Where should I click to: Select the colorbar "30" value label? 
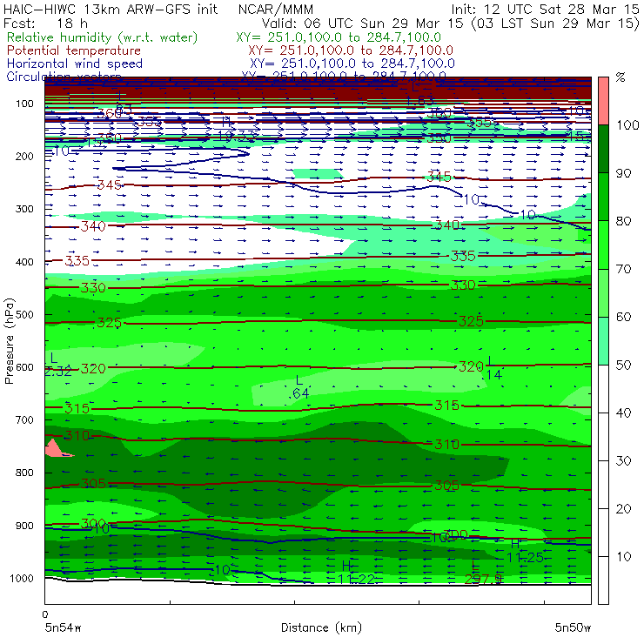(623, 461)
